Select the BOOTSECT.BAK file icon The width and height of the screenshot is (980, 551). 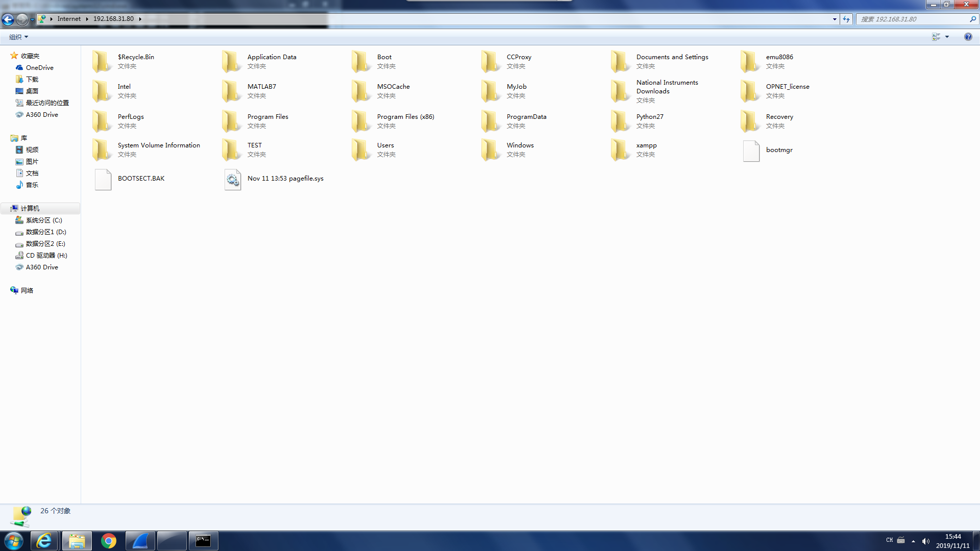(103, 179)
